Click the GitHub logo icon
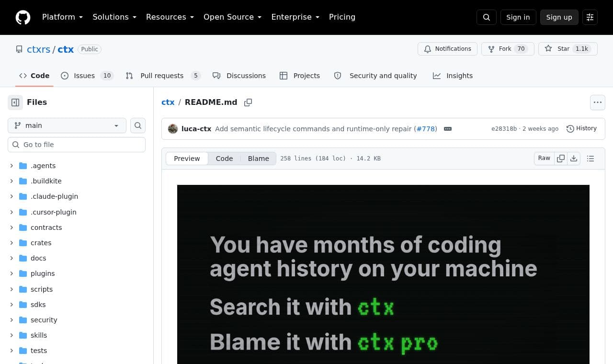613x364 pixels. 23,17
